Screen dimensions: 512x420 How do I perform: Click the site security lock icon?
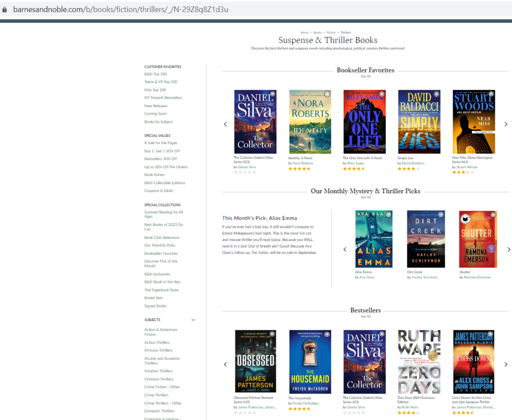click(x=5, y=10)
